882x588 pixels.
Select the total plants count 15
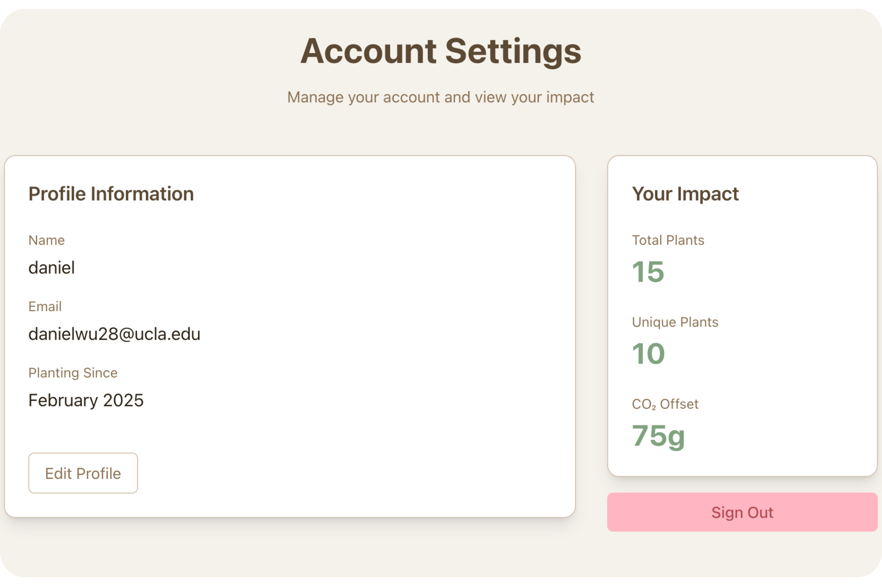coord(648,272)
